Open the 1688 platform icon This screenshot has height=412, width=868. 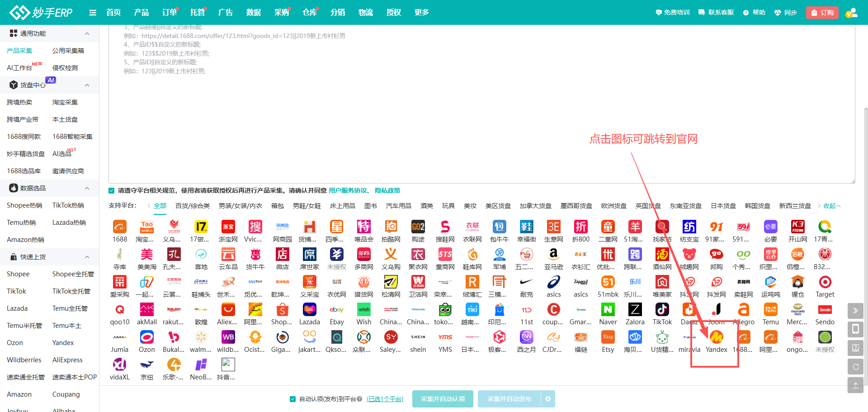(x=120, y=227)
